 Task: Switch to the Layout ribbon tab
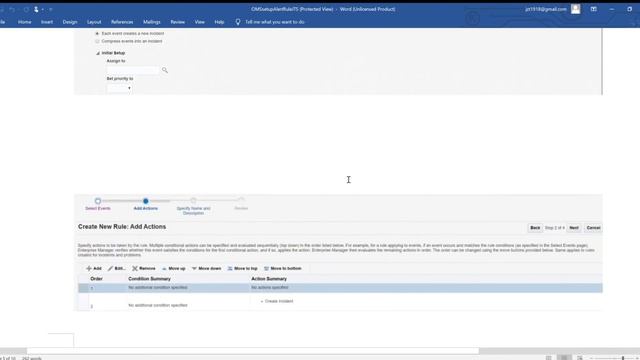[x=94, y=22]
